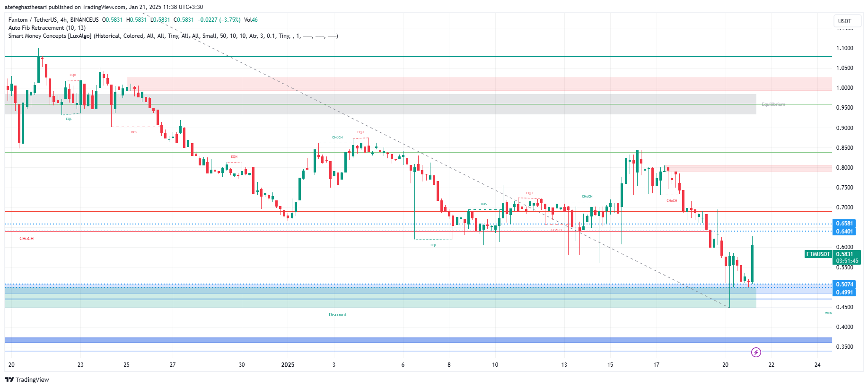Click the -0.0227 (-3.75%) change value
The image size is (868, 388).
(219, 20)
